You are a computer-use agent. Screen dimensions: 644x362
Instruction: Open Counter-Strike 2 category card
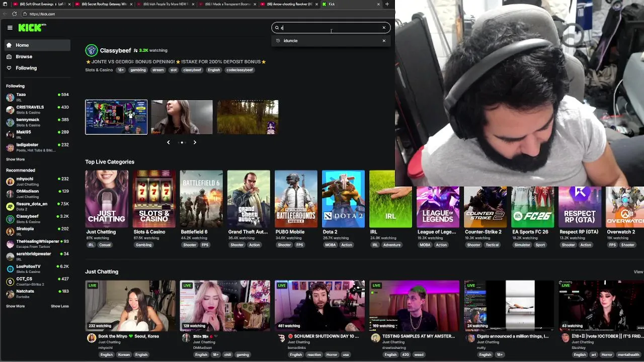(x=485, y=207)
